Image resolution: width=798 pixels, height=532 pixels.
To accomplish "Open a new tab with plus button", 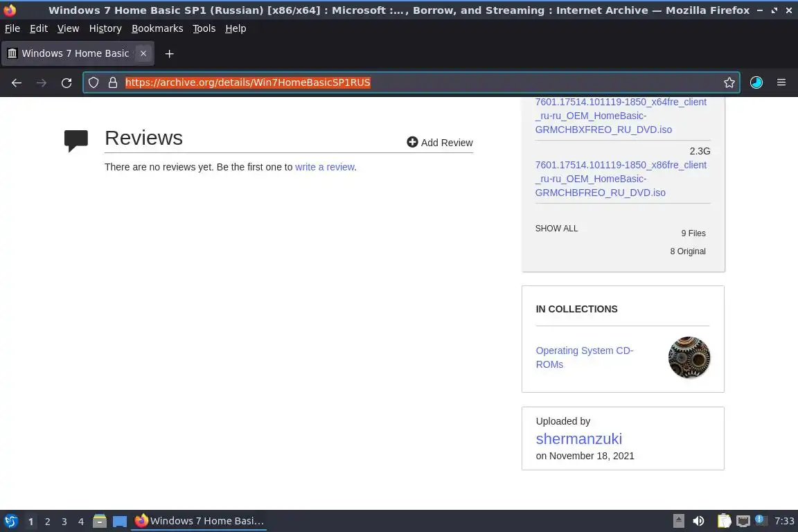I will coord(169,53).
